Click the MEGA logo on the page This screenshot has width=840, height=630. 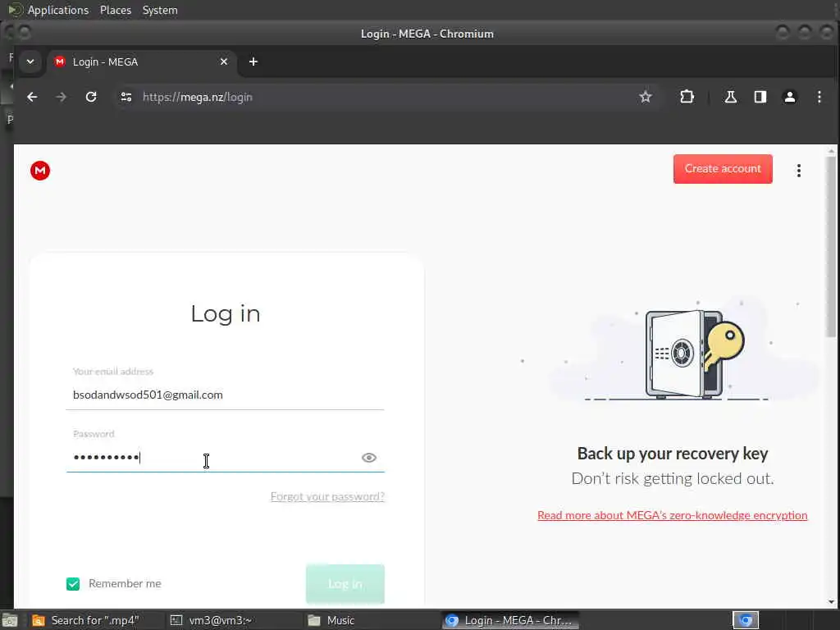[40, 171]
